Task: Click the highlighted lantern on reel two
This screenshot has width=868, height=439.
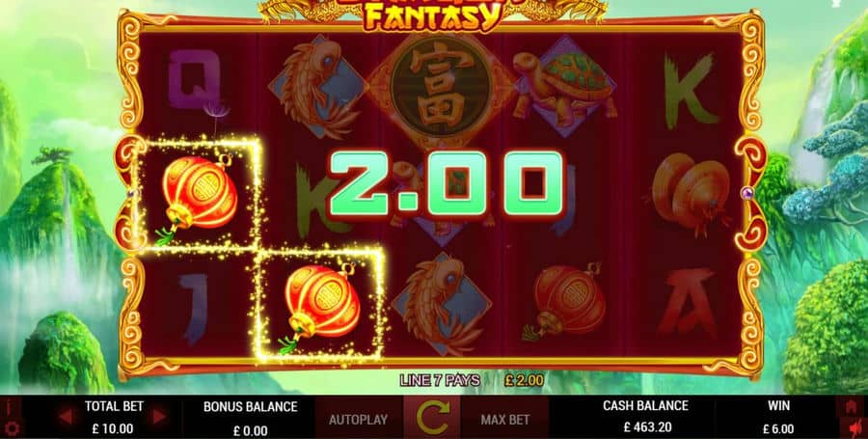Action: pos(319,305)
